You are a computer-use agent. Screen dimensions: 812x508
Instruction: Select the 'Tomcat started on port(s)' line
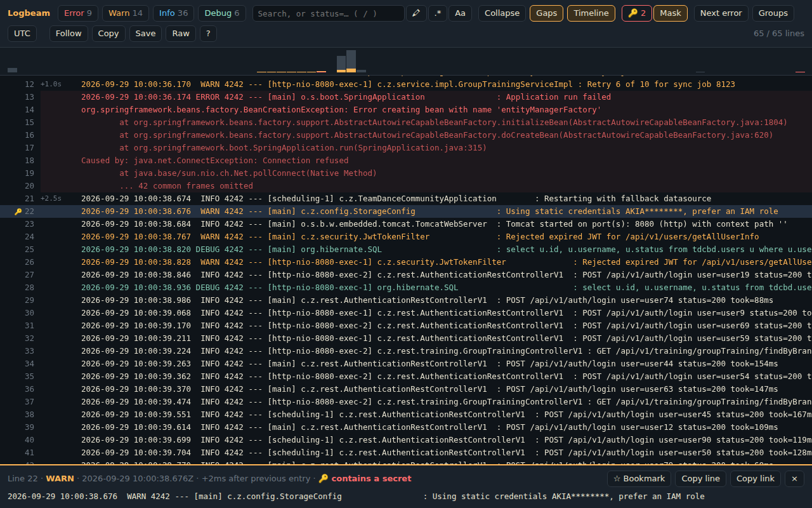click(406, 224)
